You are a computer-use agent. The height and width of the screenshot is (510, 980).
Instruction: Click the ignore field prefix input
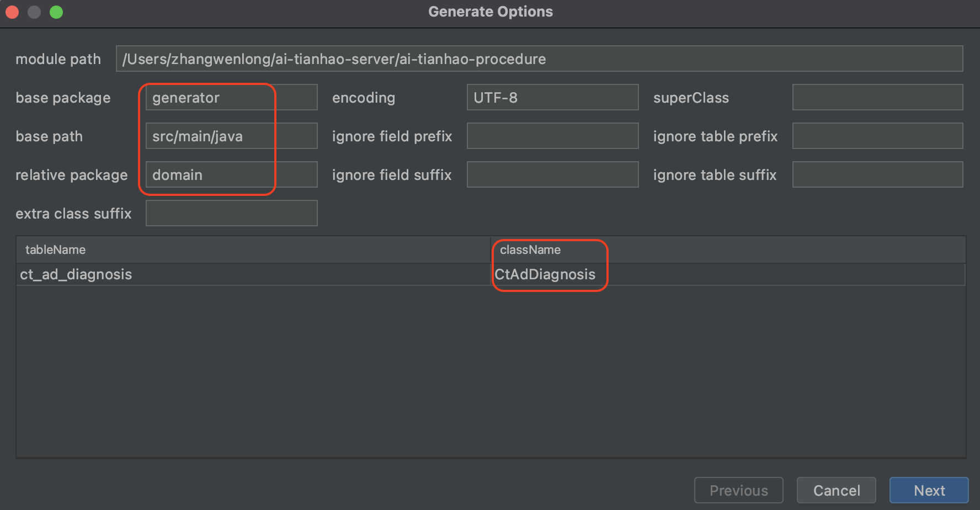click(x=552, y=136)
